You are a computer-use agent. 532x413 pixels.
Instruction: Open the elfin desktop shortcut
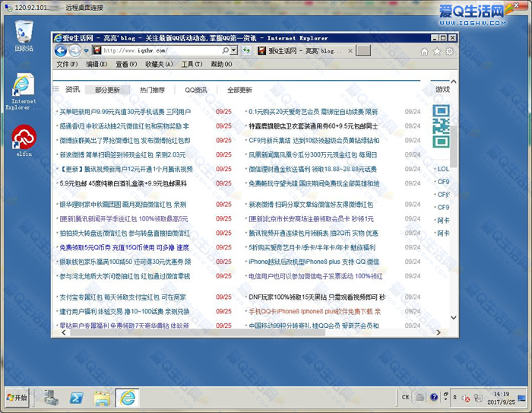tap(24, 140)
